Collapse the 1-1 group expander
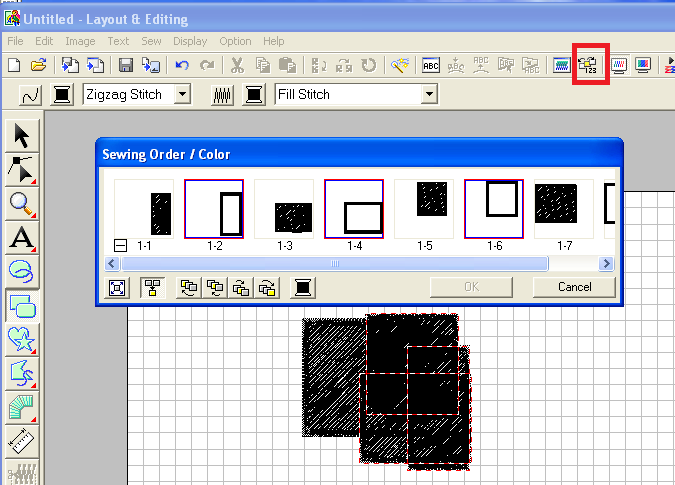The height and width of the screenshot is (485, 675). [x=119, y=245]
